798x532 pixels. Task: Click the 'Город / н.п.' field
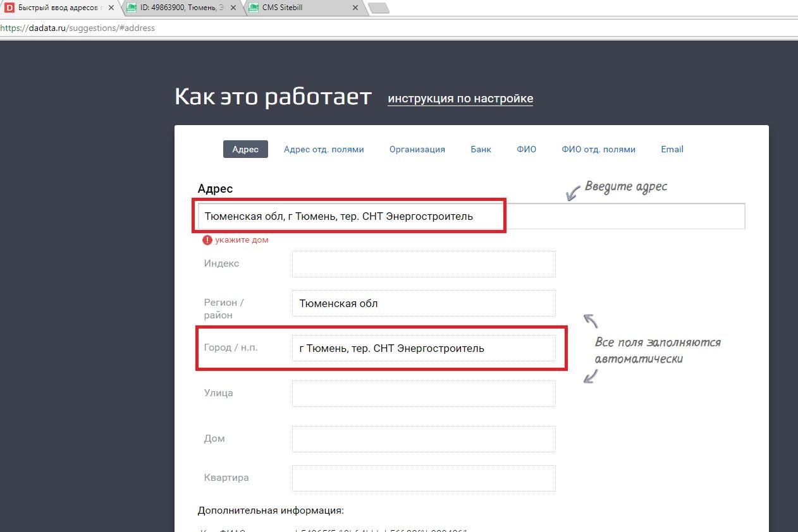point(424,348)
